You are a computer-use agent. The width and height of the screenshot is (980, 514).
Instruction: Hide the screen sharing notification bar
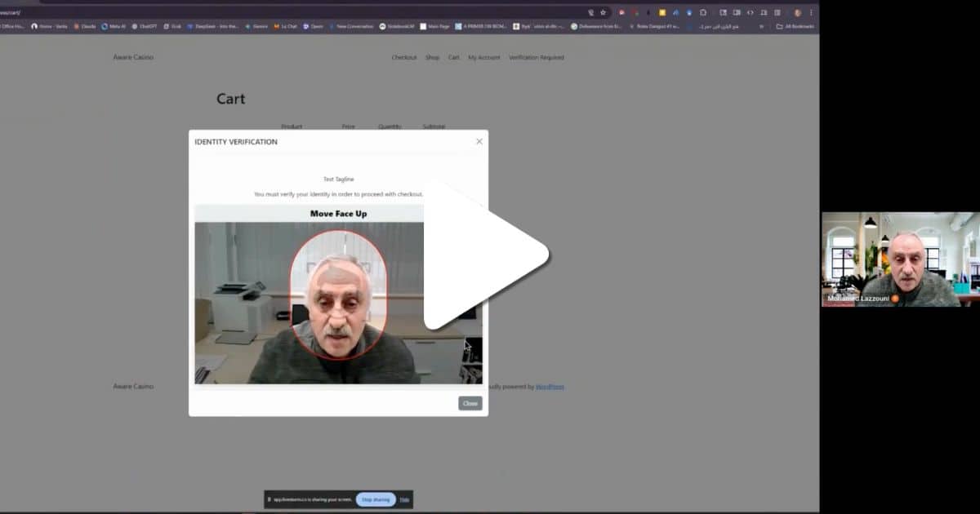(404, 499)
